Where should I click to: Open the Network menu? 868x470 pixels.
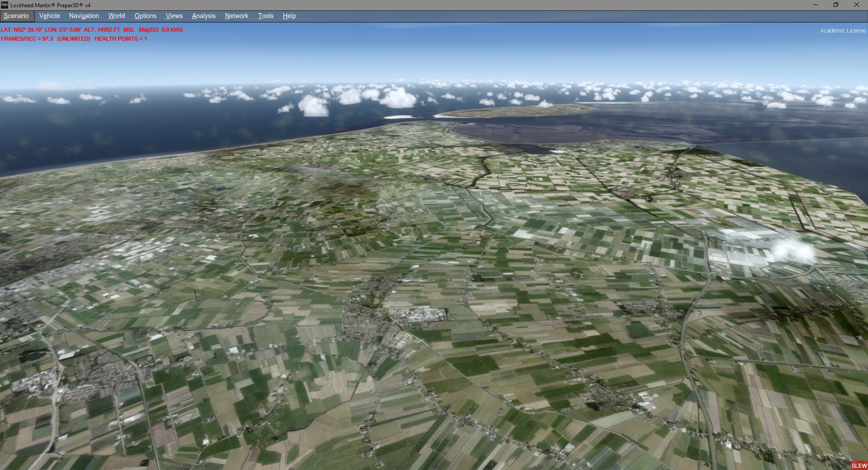click(237, 16)
